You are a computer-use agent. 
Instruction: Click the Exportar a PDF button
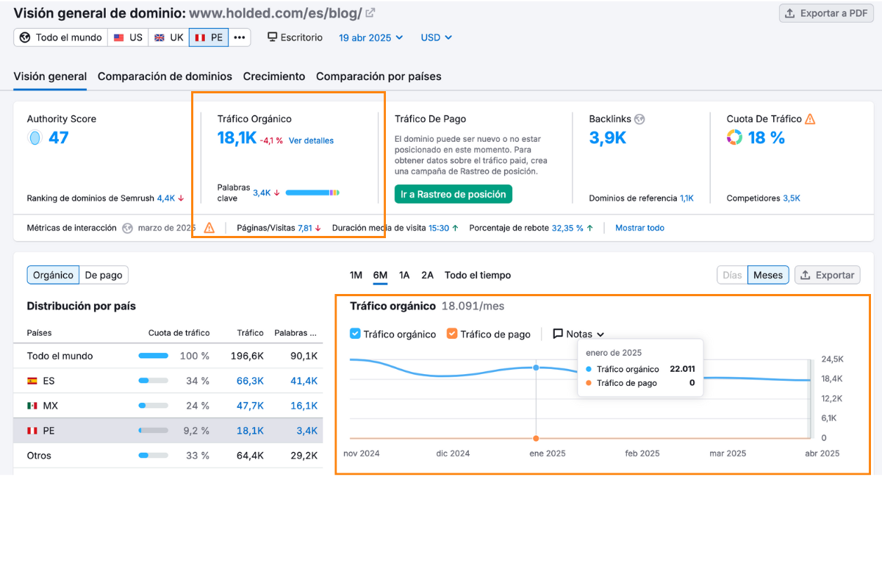click(x=827, y=13)
